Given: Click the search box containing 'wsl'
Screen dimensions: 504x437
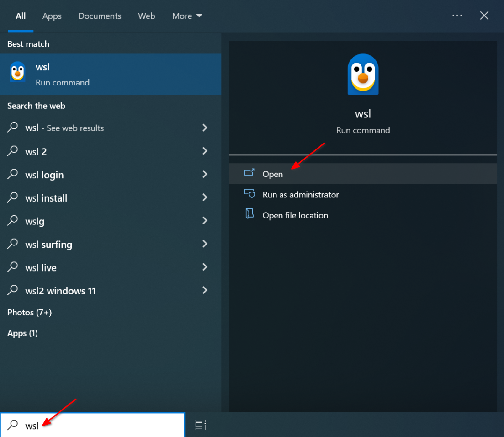Looking at the screenshot, I should pyautogui.click(x=93, y=425).
